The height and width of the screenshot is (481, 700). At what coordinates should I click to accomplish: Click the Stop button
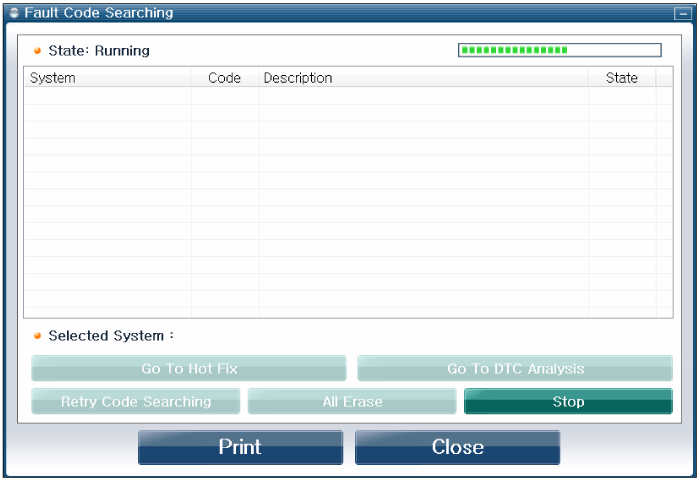(x=568, y=401)
